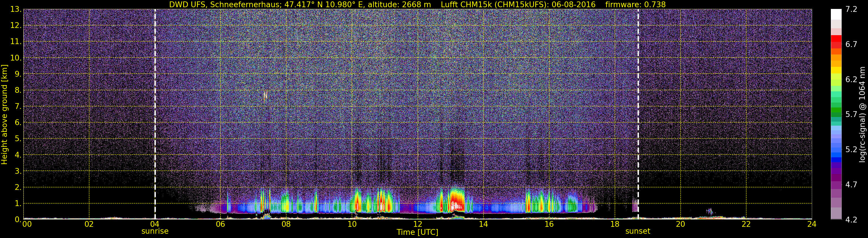
Task: Click the '3.' tick on the height axis
Action: [18, 171]
